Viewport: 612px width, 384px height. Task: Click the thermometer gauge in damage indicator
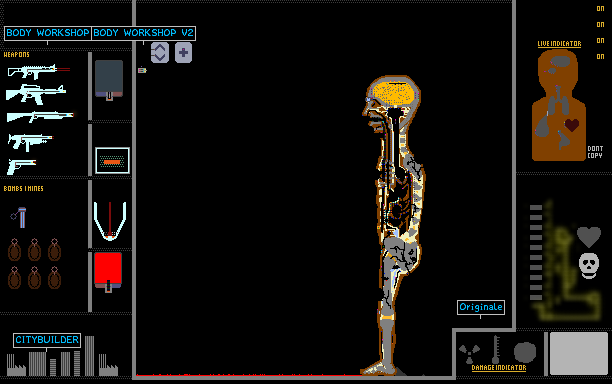click(496, 349)
